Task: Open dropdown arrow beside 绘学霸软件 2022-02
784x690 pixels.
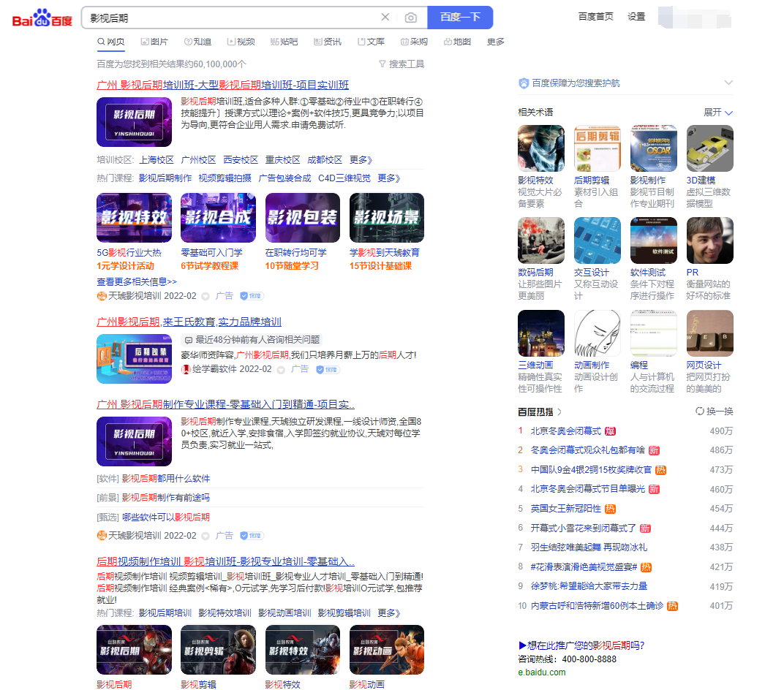Action: [x=281, y=370]
